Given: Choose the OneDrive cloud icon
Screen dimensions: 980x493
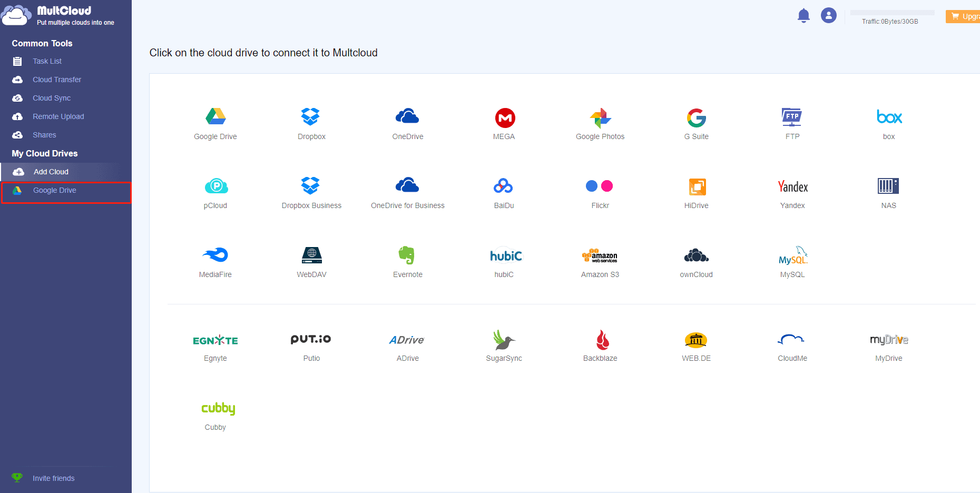Looking at the screenshot, I should (407, 116).
